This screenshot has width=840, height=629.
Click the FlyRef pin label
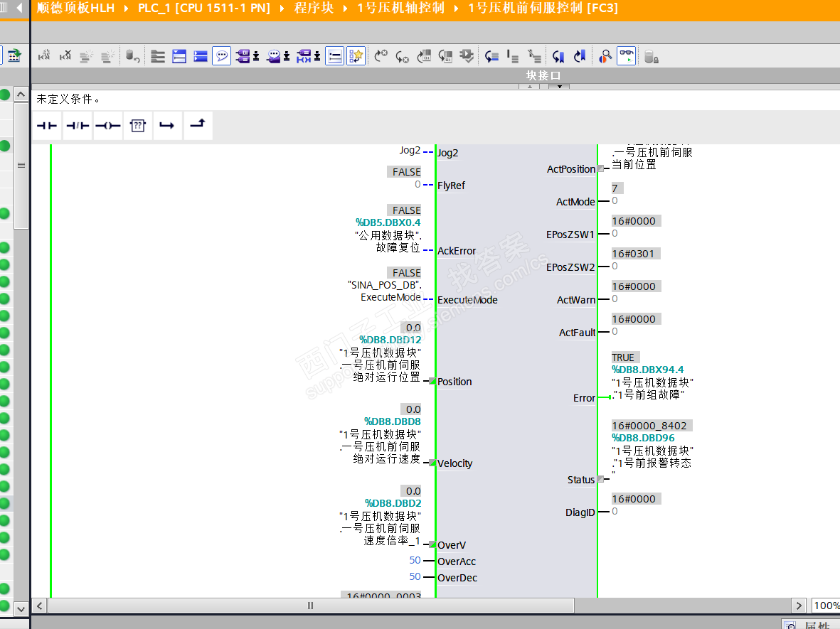point(451,186)
